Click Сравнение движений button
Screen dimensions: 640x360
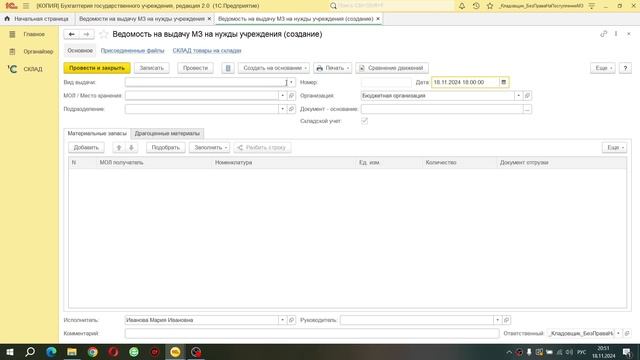click(392, 68)
